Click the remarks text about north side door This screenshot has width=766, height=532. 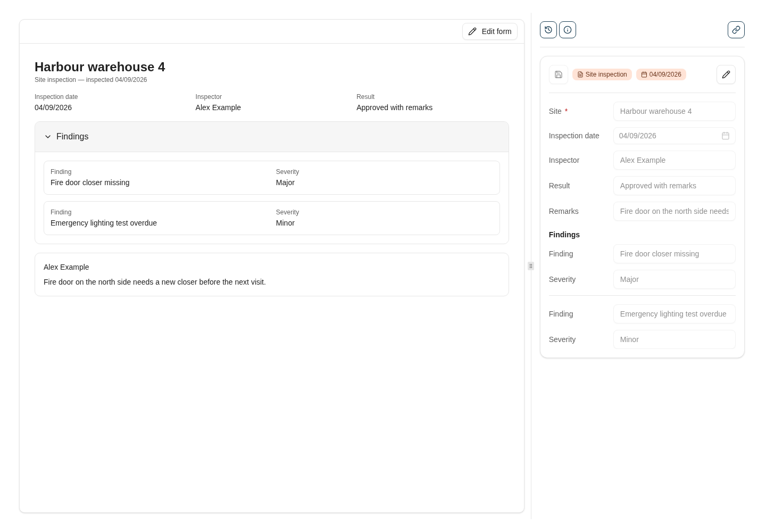coord(154,282)
